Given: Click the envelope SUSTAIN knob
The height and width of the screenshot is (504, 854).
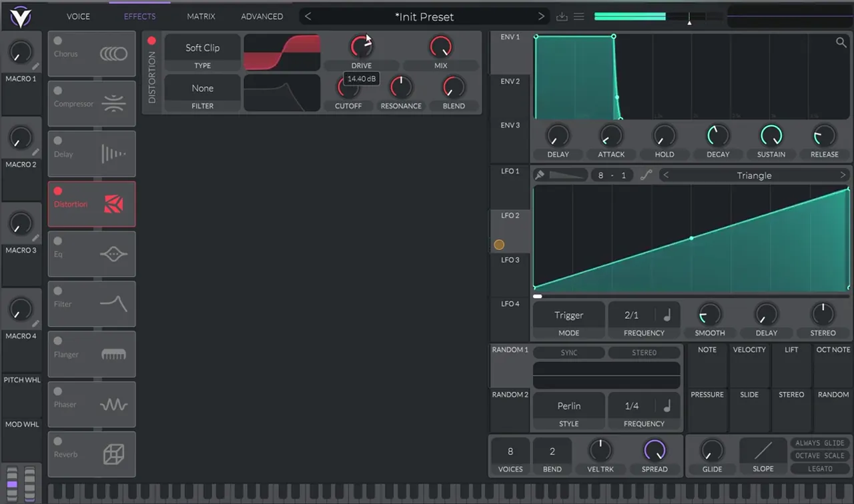Looking at the screenshot, I should [771, 135].
